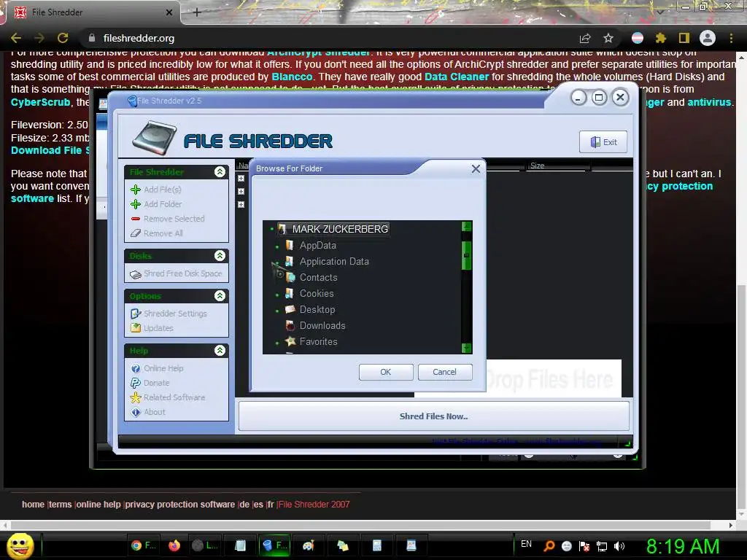747x560 pixels.
Task: Select the AppData folder
Action: point(318,245)
